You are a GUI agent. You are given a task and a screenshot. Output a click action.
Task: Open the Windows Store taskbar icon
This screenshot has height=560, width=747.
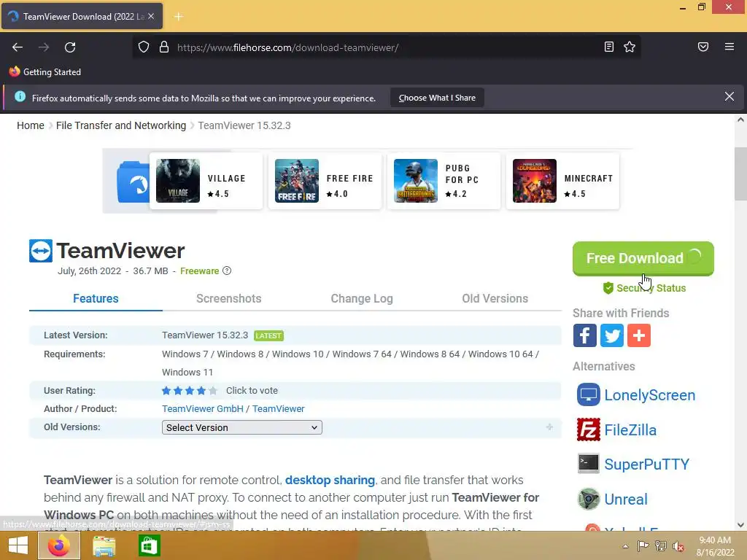tap(149, 545)
